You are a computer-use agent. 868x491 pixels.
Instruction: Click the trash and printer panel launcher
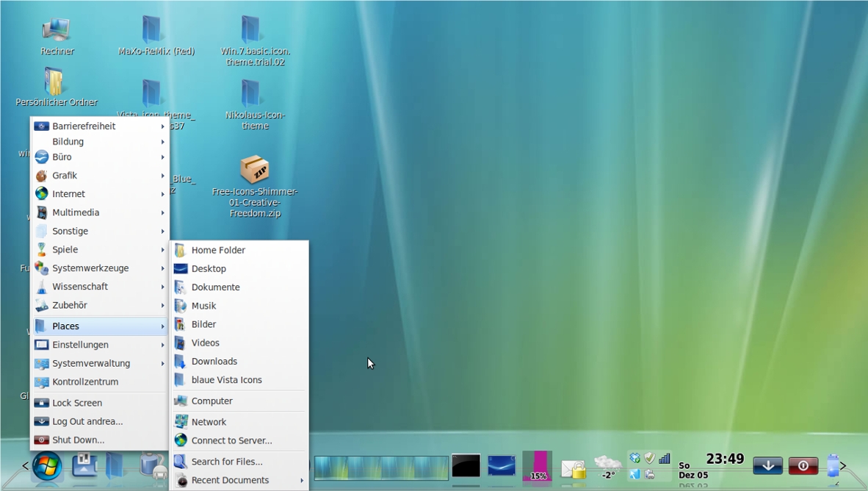(153, 465)
